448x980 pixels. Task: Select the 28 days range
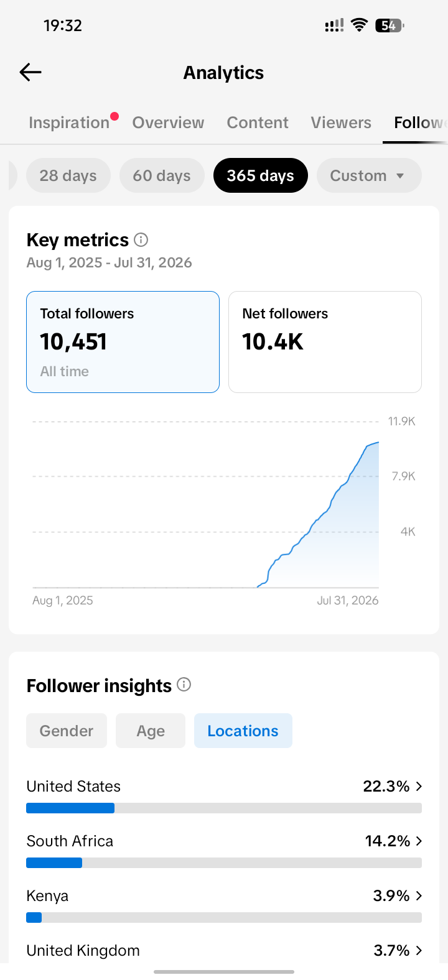[68, 175]
